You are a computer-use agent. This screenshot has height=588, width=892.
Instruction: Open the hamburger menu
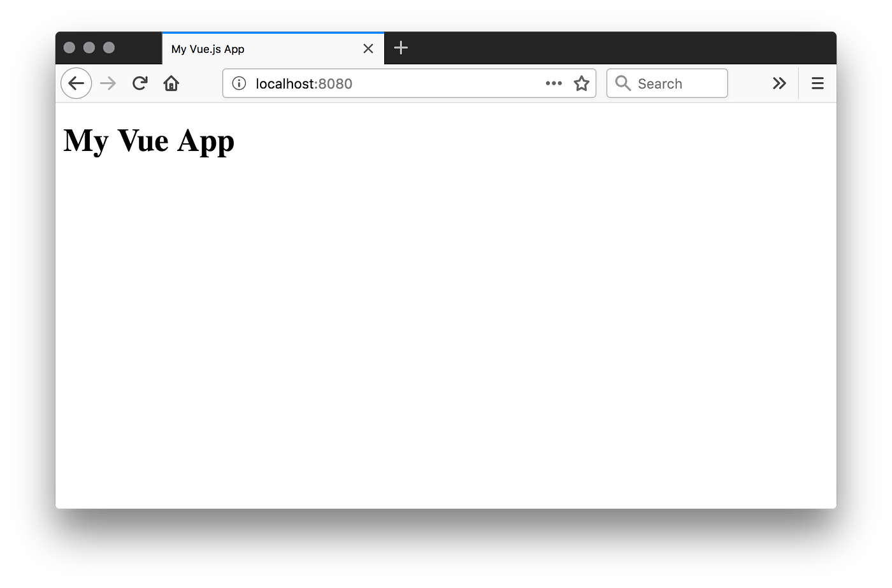817,83
